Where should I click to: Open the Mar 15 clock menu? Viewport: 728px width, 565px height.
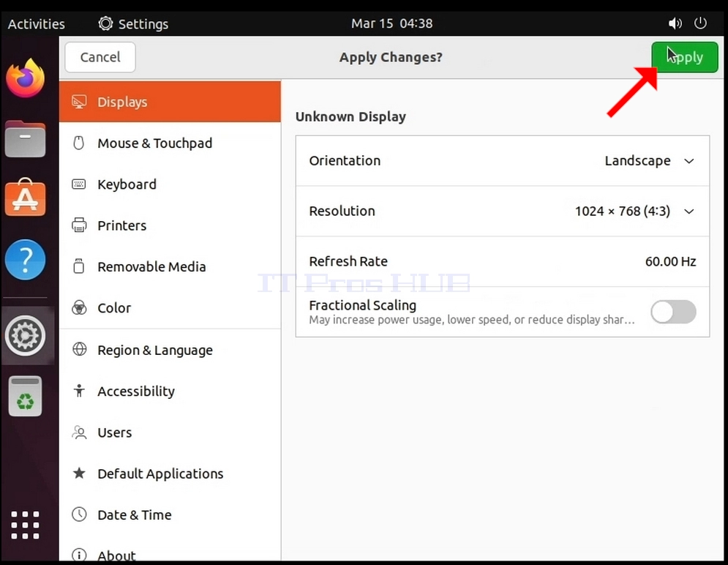point(392,23)
